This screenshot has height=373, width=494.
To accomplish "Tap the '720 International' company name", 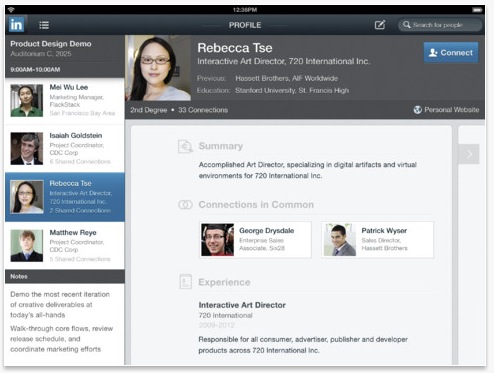I will 225,315.
